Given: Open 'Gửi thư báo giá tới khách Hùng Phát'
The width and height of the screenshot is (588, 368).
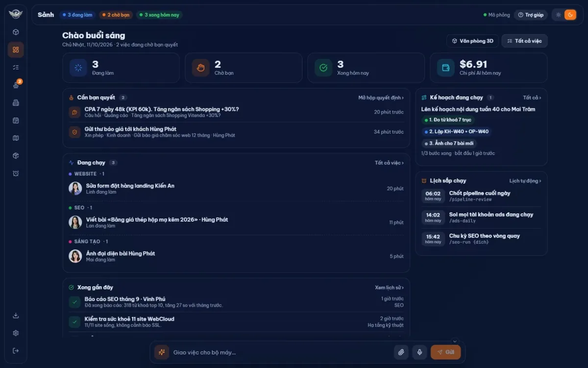Looking at the screenshot, I should pyautogui.click(x=236, y=132).
